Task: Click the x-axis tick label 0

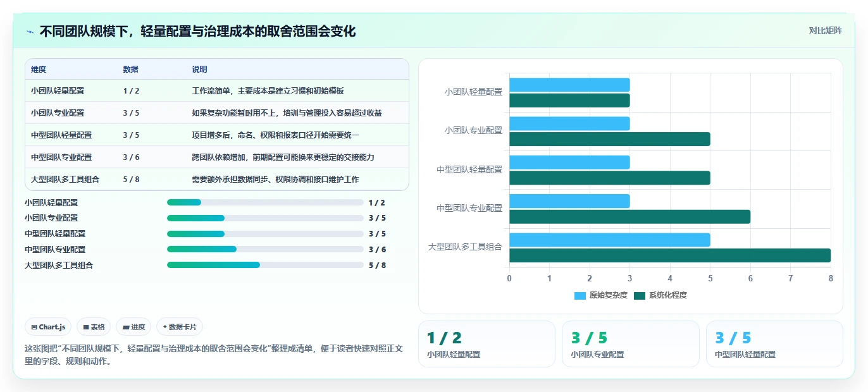Action: pos(509,278)
